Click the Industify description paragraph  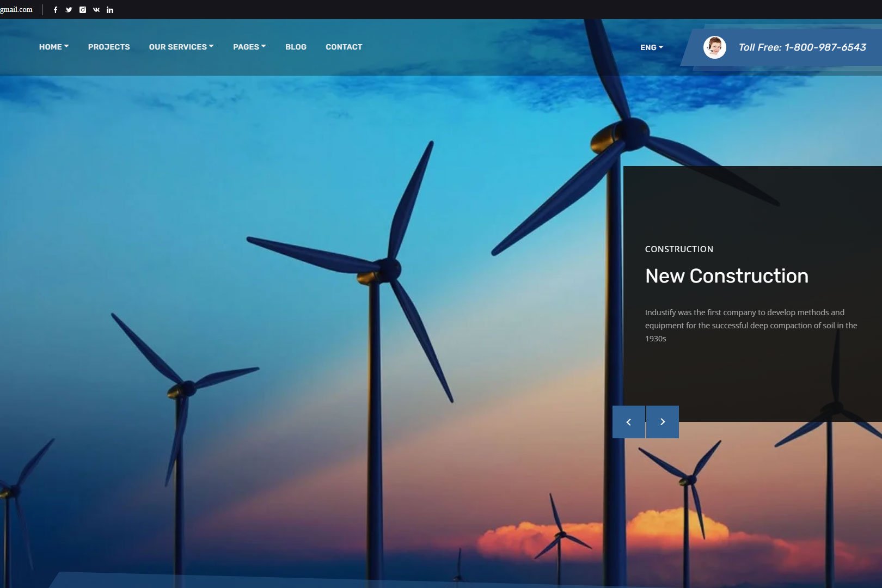(751, 325)
